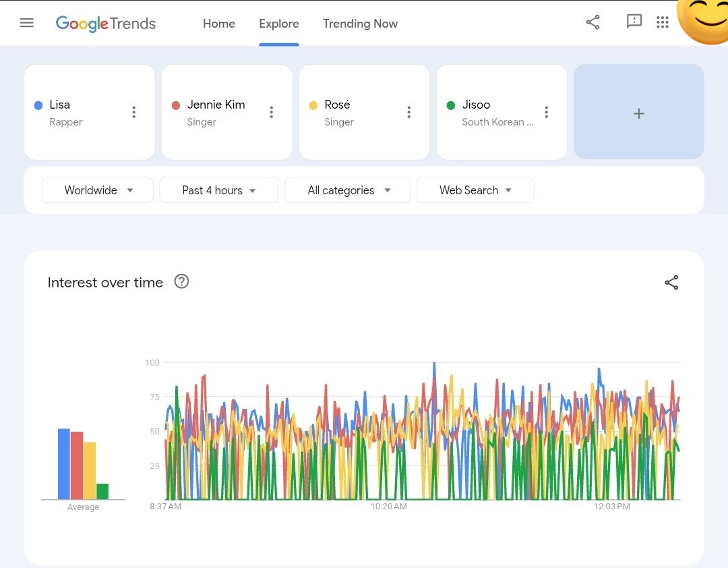Go to the Home tab
This screenshot has height=568, width=728.
coord(218,24)
